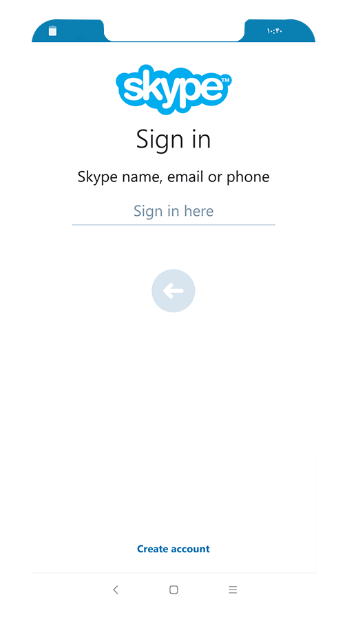345x644 pixels.
Task: Click 'Skype name, email or phone' label
Action: [173, 177]
